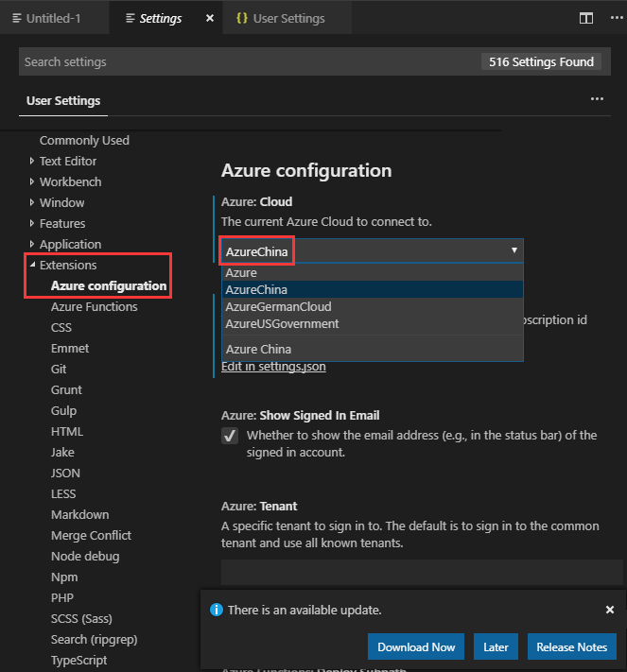Viewport: 627px width, 672px height.
Task: Collapse the Extensions tree section
Action: pyautogui.click(x=32, y=266)
